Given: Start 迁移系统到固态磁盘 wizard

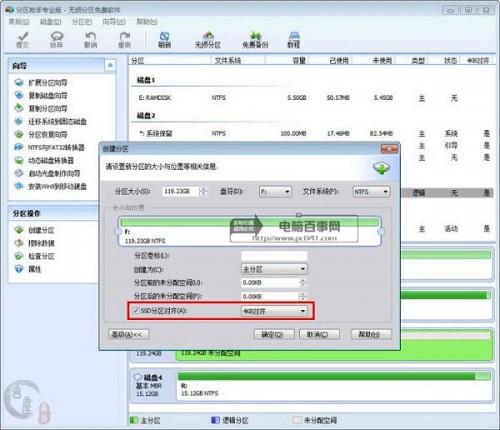Looking at the screenshot, I should pyautogui.click(x=51, y=121).
